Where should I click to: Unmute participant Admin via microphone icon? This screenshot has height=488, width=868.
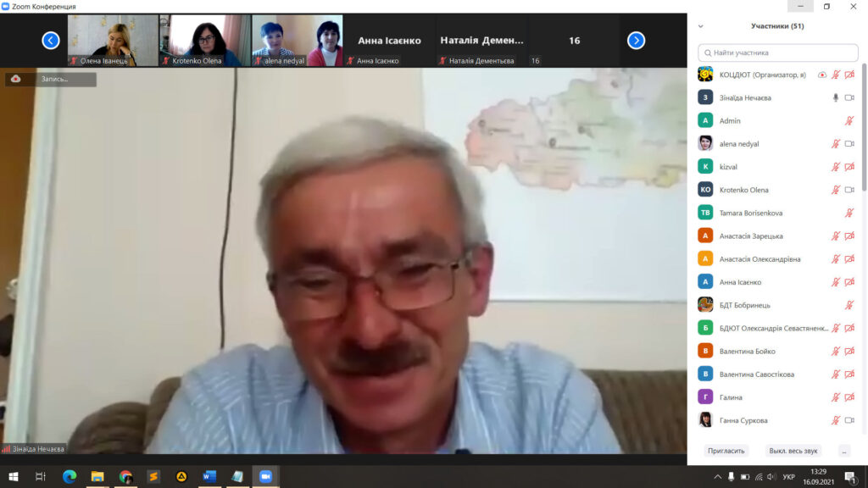tap(849, 121)
